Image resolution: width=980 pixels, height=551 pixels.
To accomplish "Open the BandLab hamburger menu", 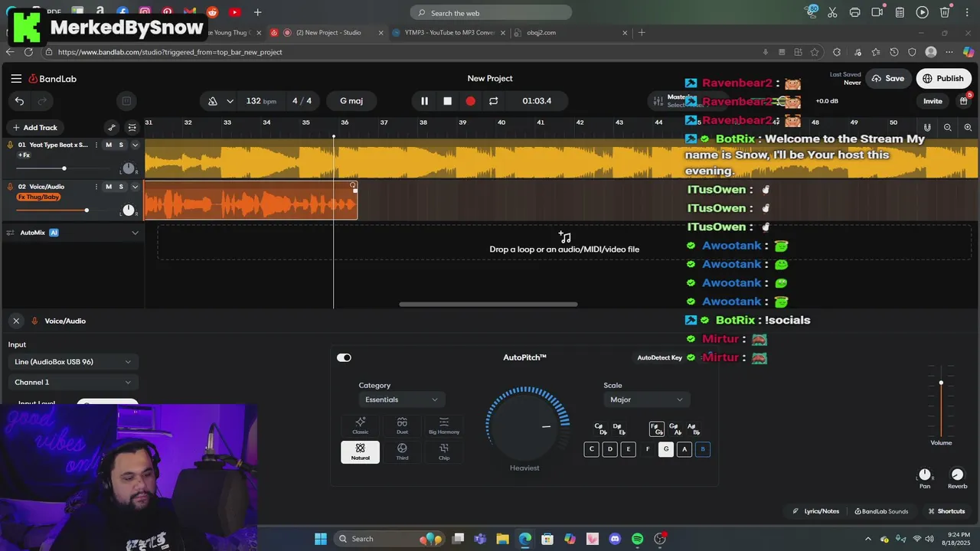I will (16, 79).
